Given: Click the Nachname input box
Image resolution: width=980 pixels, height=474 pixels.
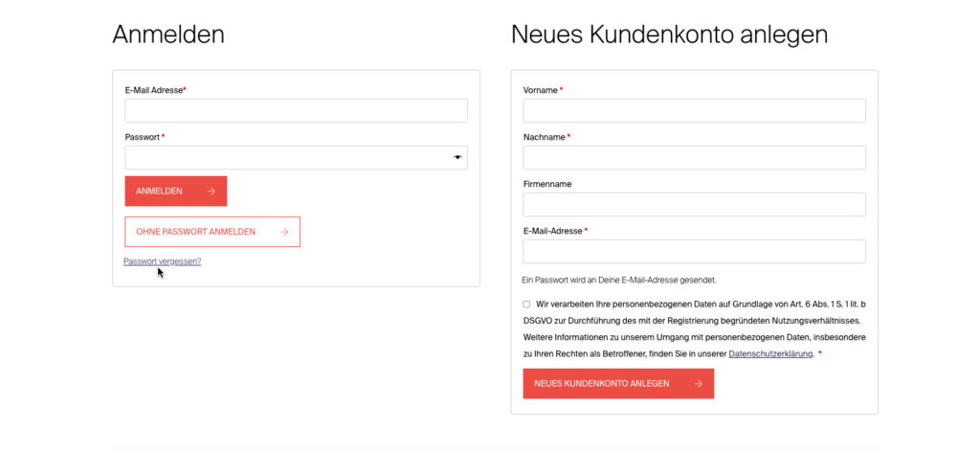Looking at the screenshot, I should point(694,158).
